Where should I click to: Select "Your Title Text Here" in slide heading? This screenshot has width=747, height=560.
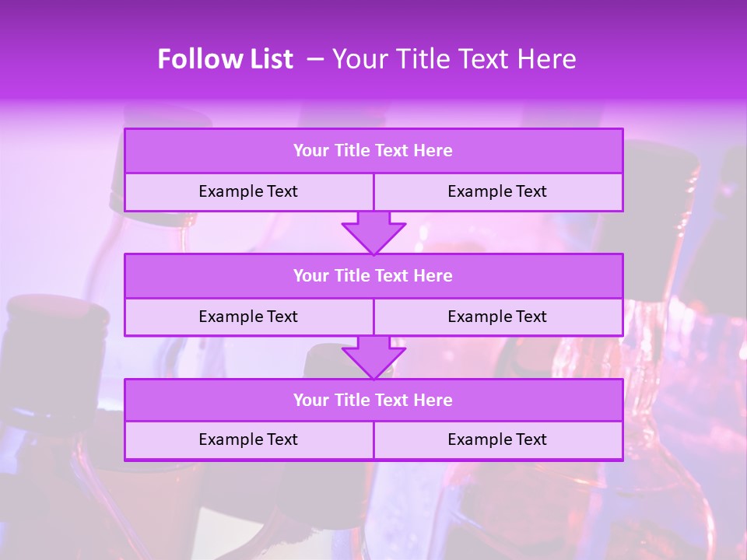454,59
